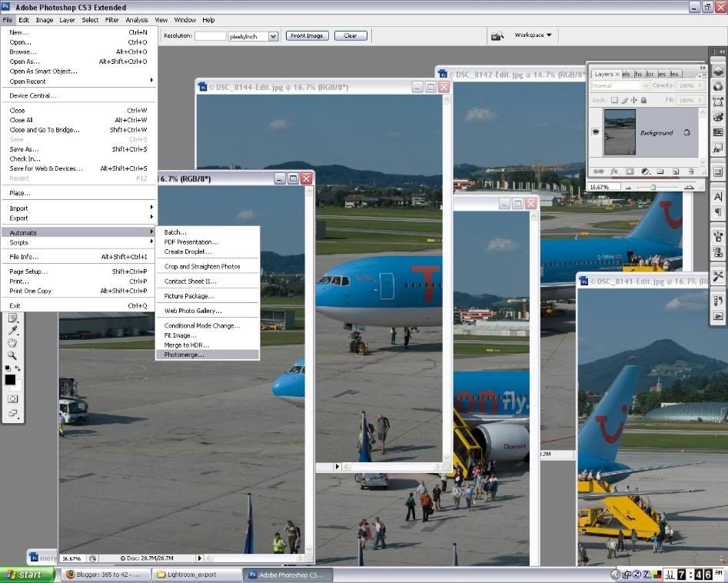The height and width of the screenshot is (583, 728).
Task: Click the Front Image button
Action: coord(307,36)
